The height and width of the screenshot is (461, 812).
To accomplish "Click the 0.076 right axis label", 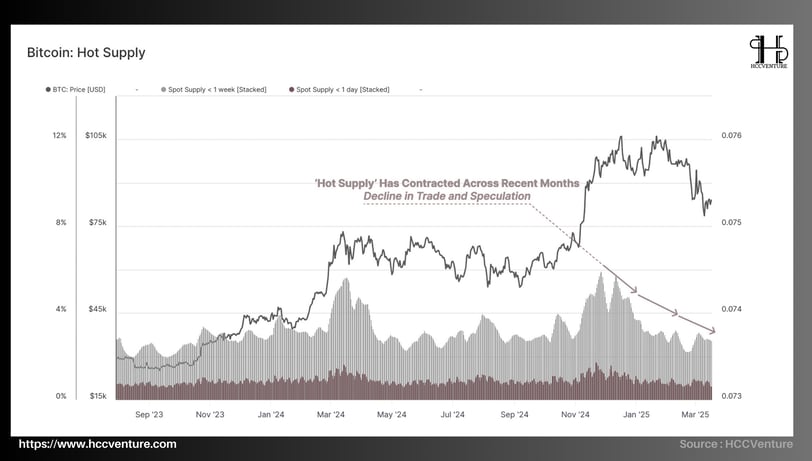I will [x=731, y=136].
